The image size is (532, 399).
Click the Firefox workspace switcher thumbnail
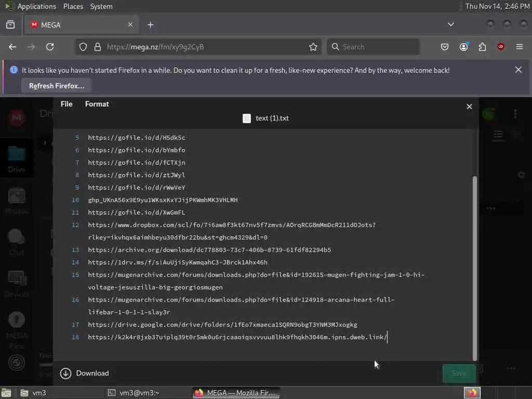472,393
